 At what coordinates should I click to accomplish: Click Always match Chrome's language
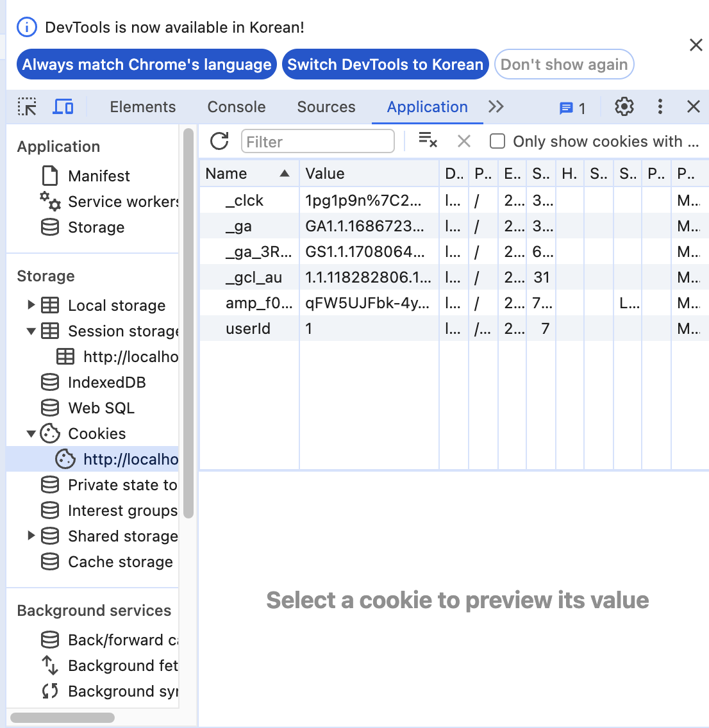click(147, 64)
